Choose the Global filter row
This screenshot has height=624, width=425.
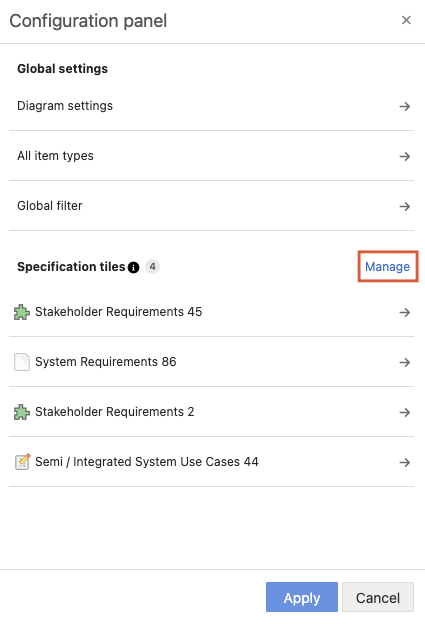point(211,206)
